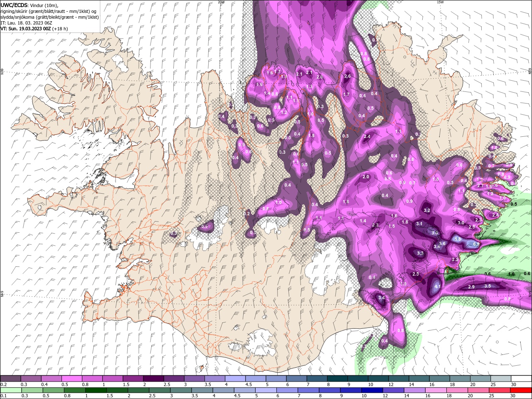Click the '0.1' label in the lower legend row
The height and width of the screenshot is (399, 532).
point(3,396)
